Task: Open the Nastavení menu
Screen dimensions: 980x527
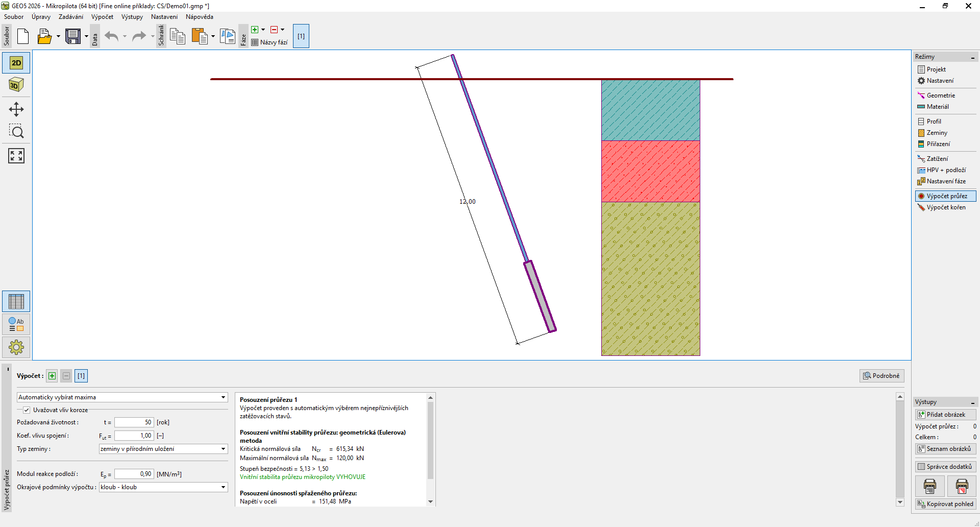Action: [x=164, y=17]
